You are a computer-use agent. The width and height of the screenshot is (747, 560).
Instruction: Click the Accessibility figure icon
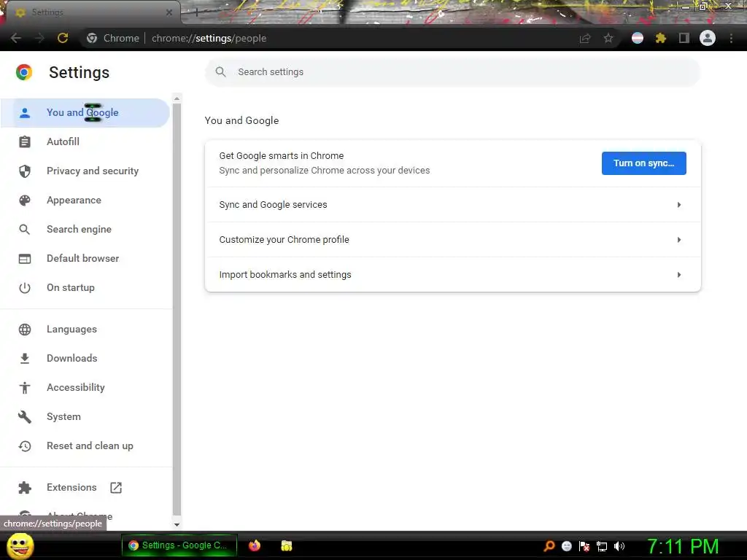click(25, 388)
